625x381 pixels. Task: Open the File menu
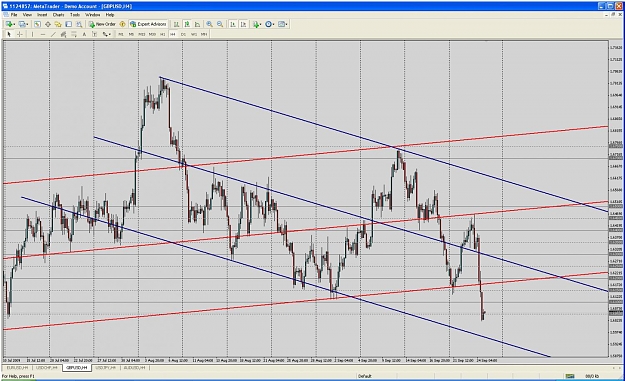pyautogui.click(x=14, y=14)
